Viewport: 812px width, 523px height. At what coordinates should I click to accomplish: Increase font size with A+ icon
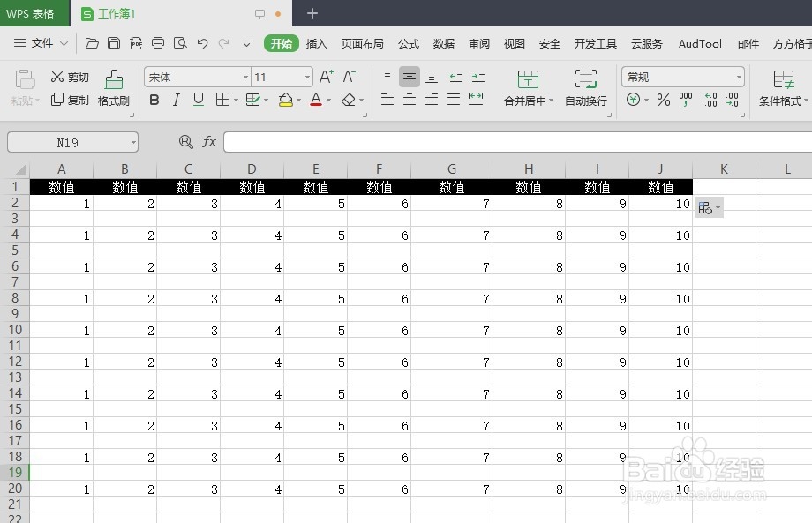coord(327,77)
